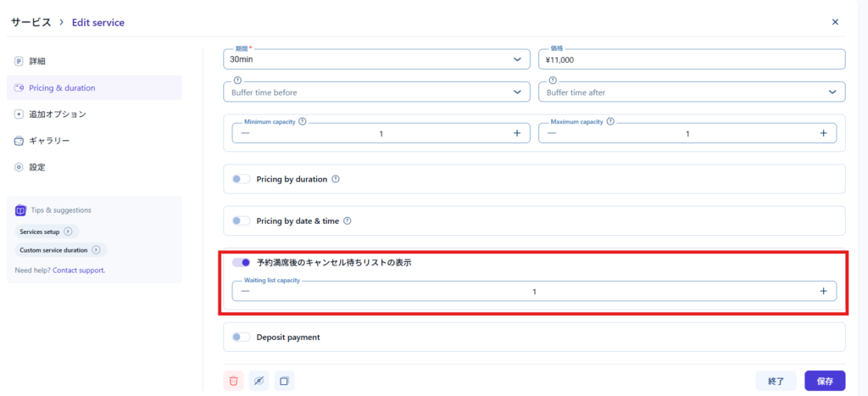Disable the キャンセル待ちリスト toggle

242,263
